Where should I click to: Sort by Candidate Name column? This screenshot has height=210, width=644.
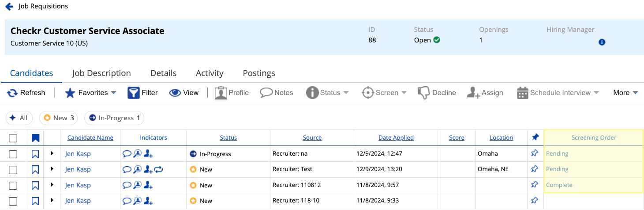pos(90,137)
